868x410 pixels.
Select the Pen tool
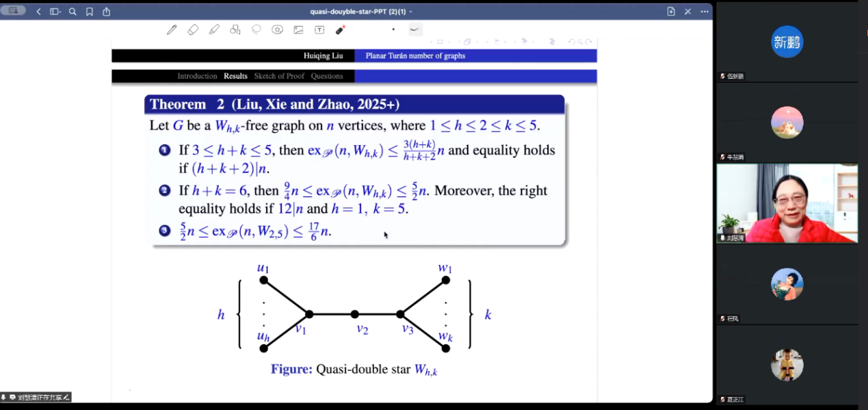172,29
